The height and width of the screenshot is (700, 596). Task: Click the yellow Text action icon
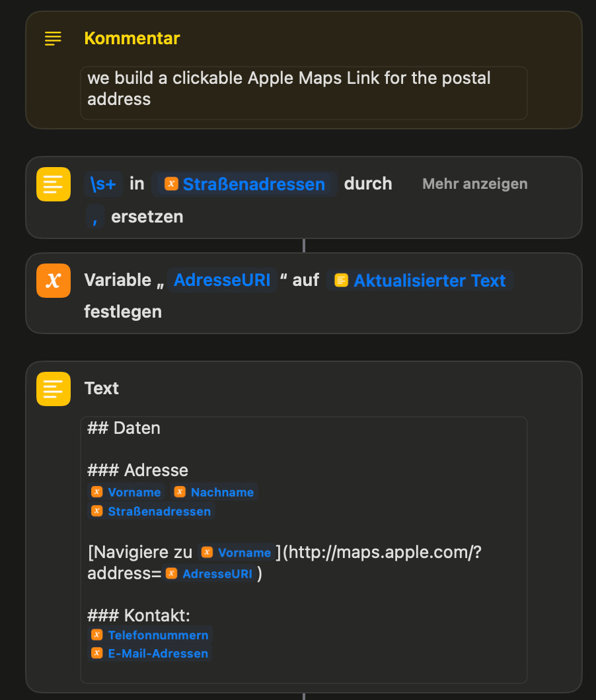tap(54, 389)
